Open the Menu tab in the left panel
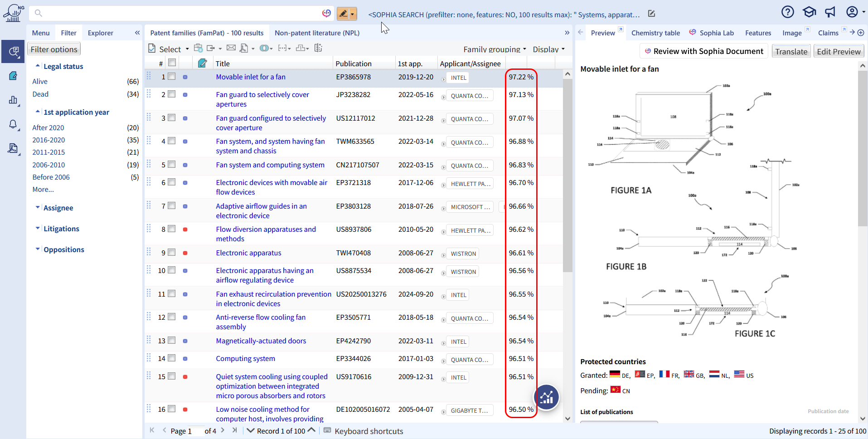 pos(41,33)
